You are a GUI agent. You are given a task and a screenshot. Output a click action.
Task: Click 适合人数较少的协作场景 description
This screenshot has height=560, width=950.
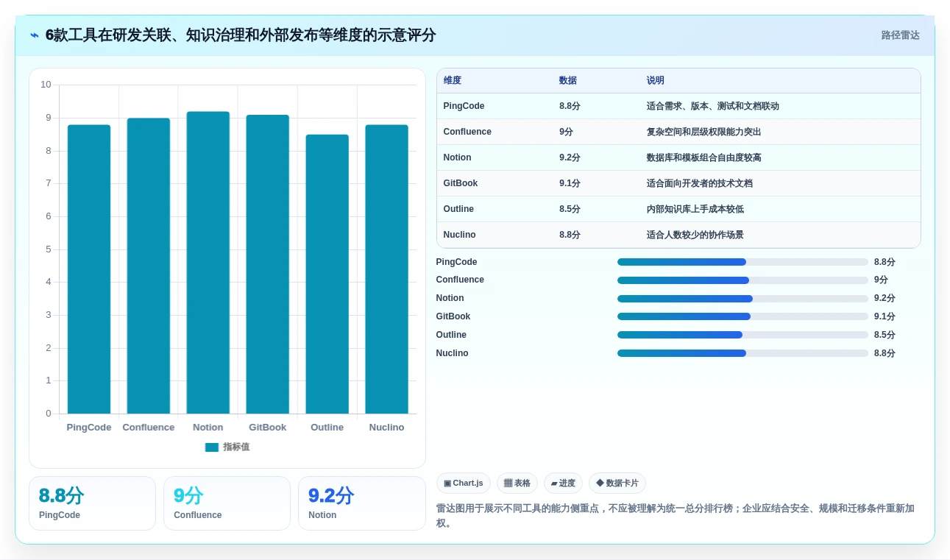pyautogui.click(x=695, y=235)
